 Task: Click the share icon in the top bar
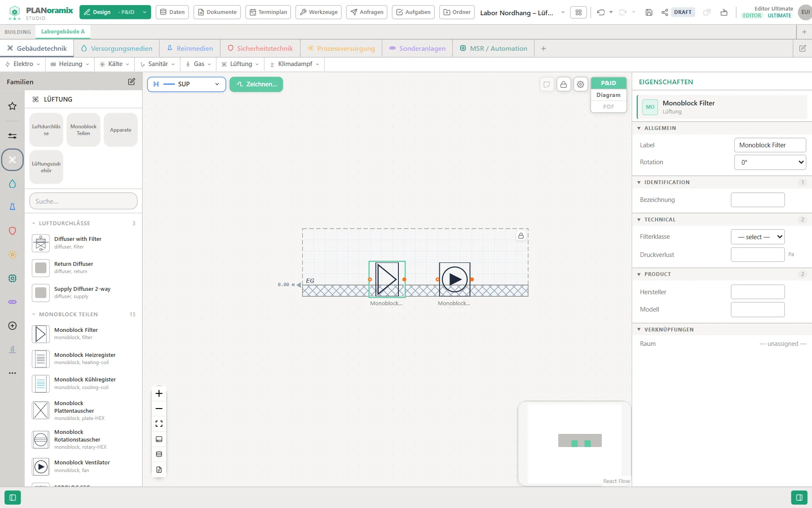coord(664,12)
